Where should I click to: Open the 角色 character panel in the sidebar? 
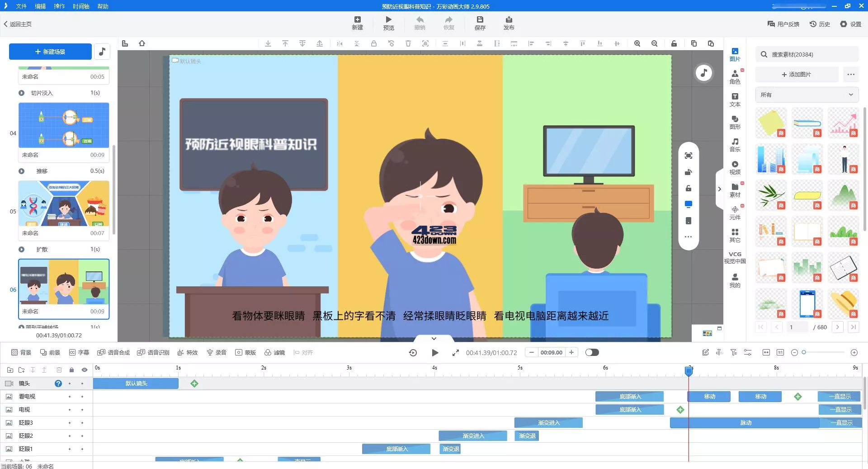(735, 77)
